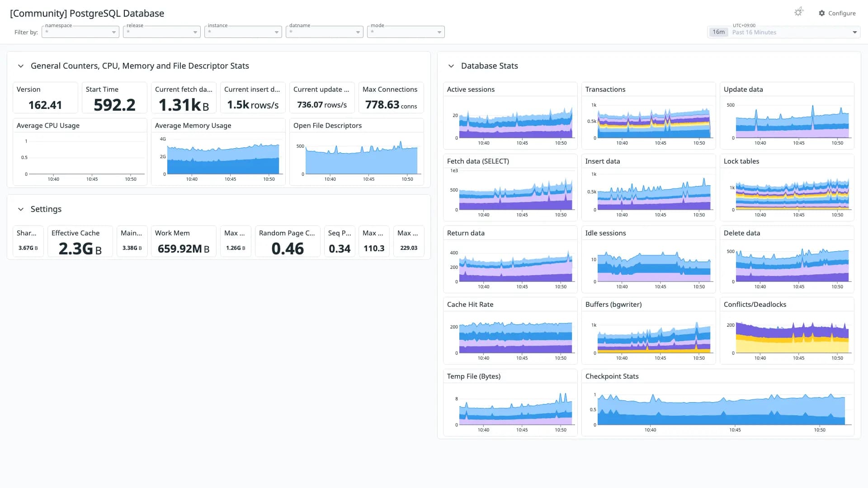Screen dimensions: 868x488
Task: Select the Current fetch data value 1.31k B
Action: coord(184,105)
